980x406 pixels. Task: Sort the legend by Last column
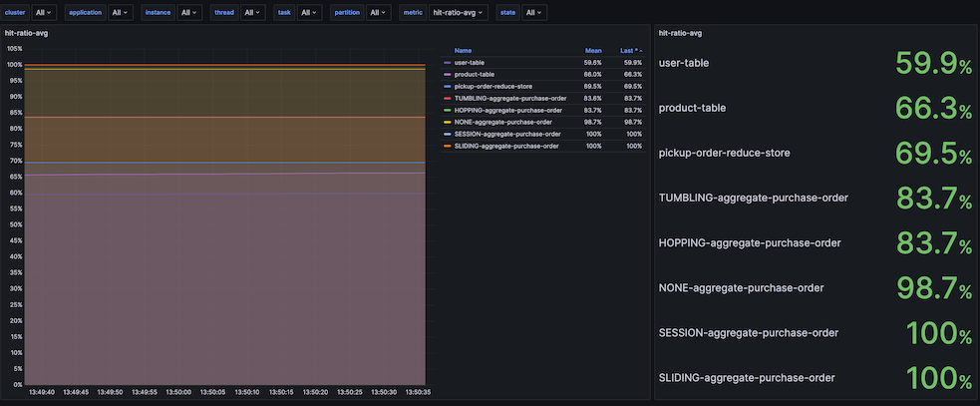coord(631,50)
